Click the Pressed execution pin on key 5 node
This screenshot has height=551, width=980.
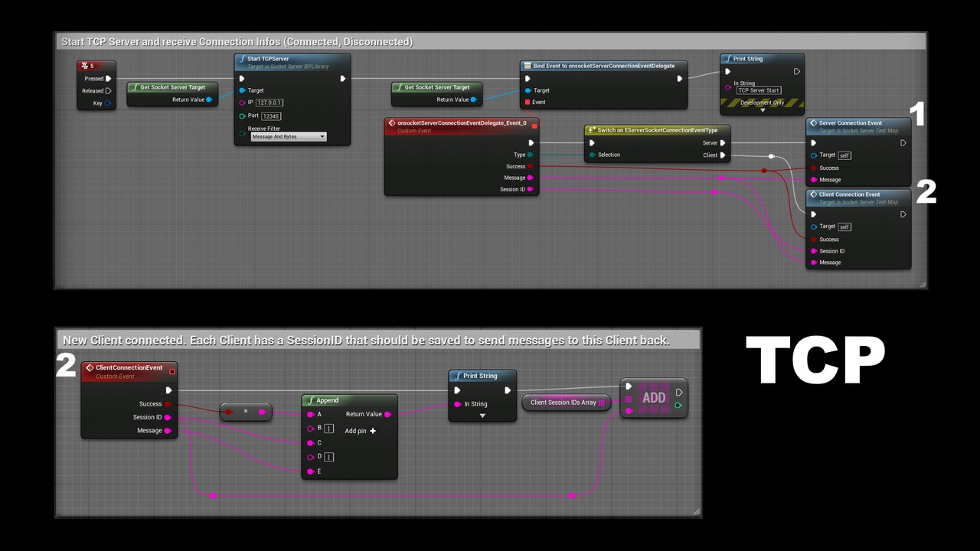109,78
